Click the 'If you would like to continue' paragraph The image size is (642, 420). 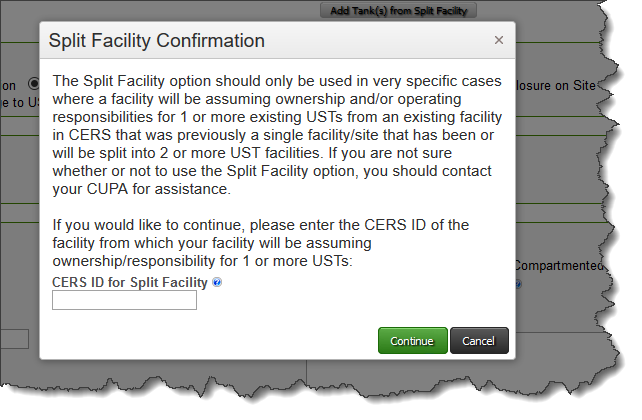(260, 243)
